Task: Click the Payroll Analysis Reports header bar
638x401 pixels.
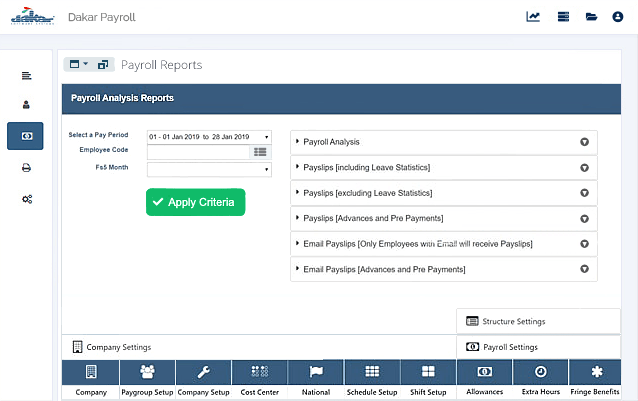Action: pos(341,99)
